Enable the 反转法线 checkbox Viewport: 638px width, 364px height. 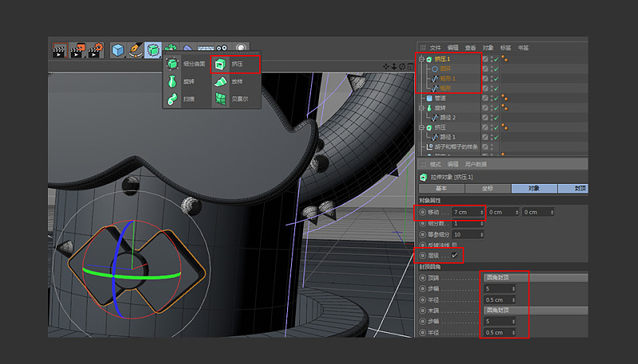[x=455, y=245]
